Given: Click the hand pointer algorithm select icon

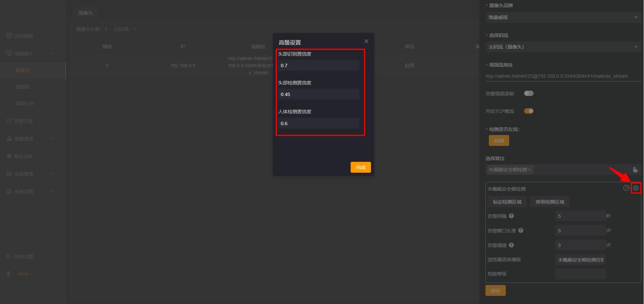Looking at the screenshot, I should tap(635, 169).
